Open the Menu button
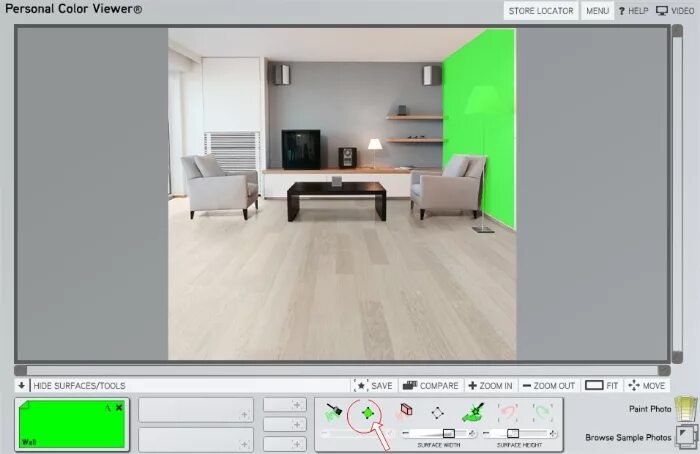The width and height of the screenshot is (700, 454). coord(597,11)
